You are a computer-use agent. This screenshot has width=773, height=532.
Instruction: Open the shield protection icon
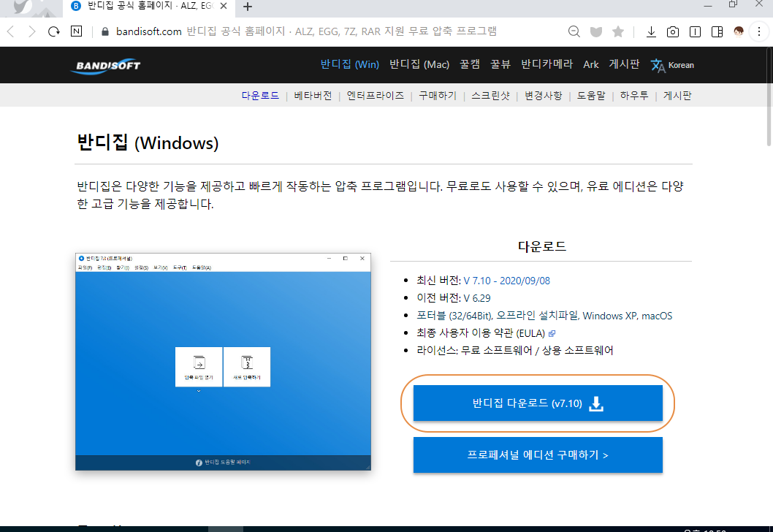596,32
